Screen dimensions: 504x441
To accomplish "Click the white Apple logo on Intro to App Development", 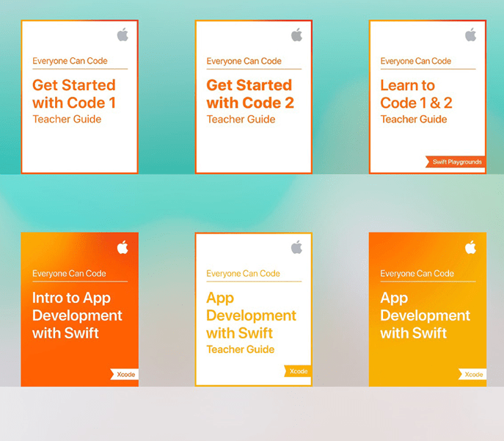I will [x=123, y=247].
